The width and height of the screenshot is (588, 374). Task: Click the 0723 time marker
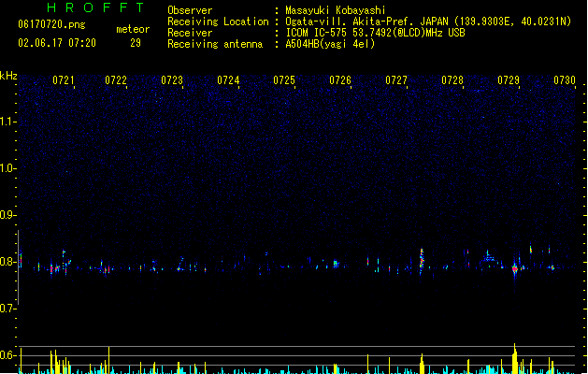click(x=172, y=80)
